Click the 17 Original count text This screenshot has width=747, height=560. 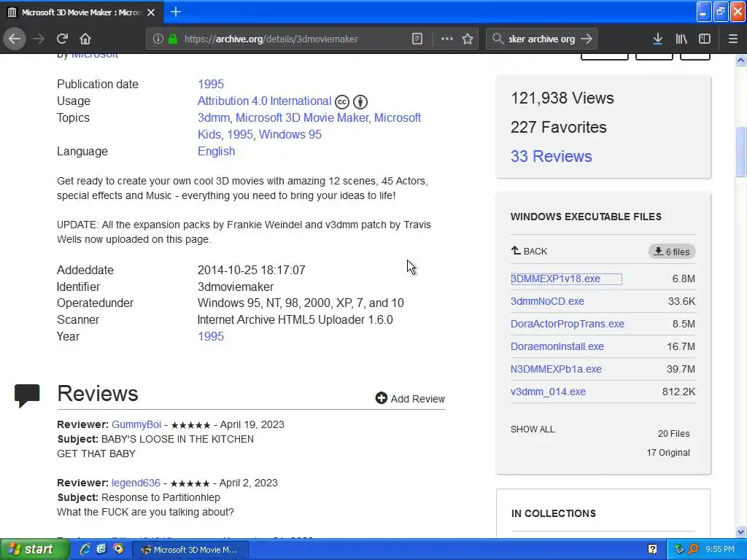[668, 452]
